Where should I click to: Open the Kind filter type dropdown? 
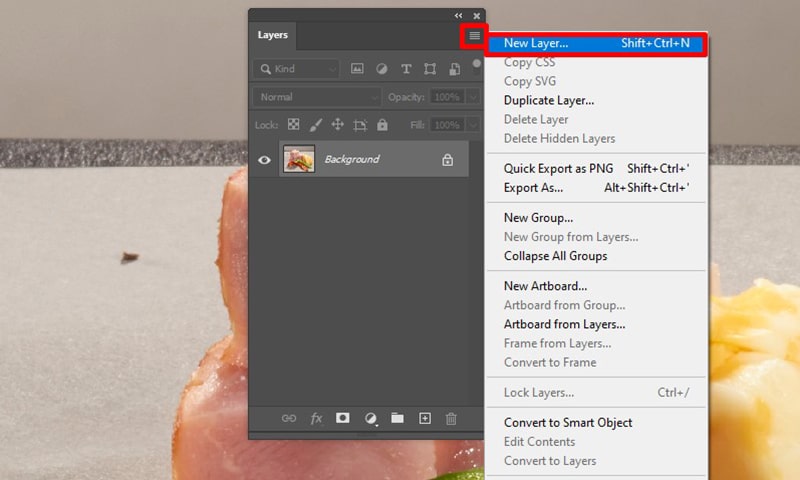coord(297,69)
